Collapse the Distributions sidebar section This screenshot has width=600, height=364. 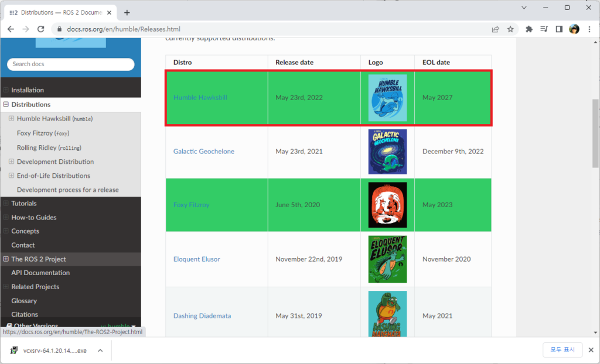6,104
